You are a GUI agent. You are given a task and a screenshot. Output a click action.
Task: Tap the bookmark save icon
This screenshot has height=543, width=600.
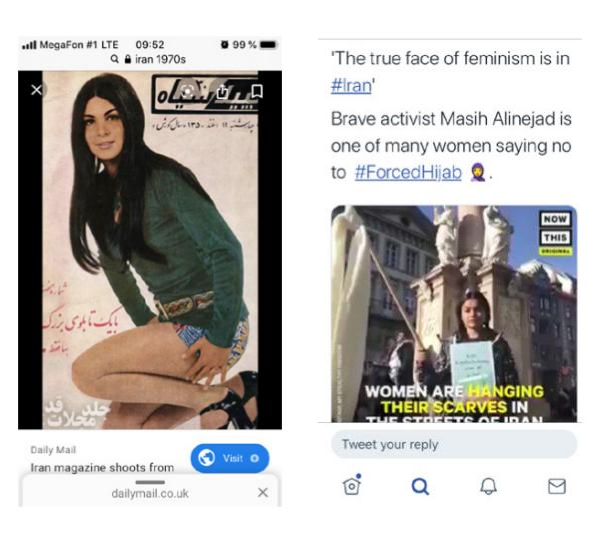pyautogui.click(x=256, y=91)
